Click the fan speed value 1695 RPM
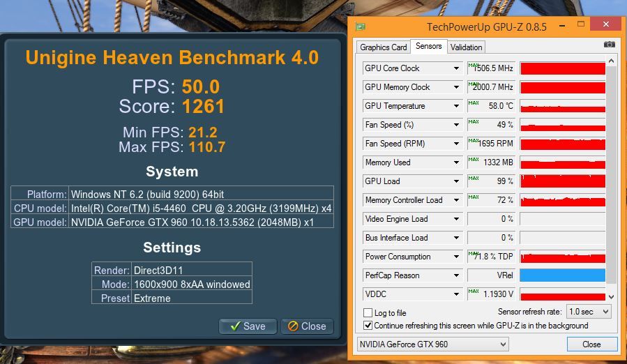Screen dimensions: 627x364 click(492, 144)
